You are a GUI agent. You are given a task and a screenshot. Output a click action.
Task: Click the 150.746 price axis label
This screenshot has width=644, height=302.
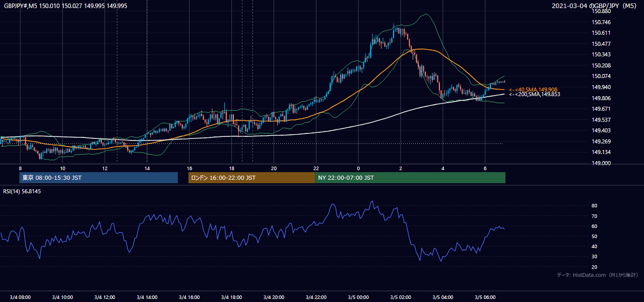point(602,22)
